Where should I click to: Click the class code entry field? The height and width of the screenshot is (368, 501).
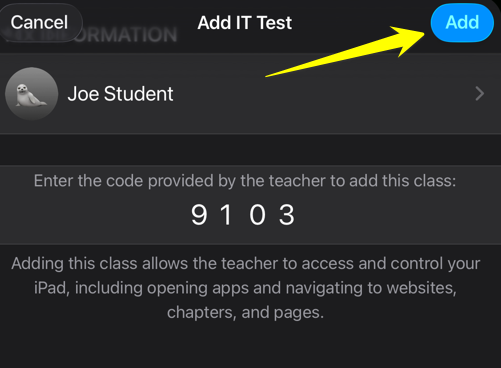click(250, 215)
